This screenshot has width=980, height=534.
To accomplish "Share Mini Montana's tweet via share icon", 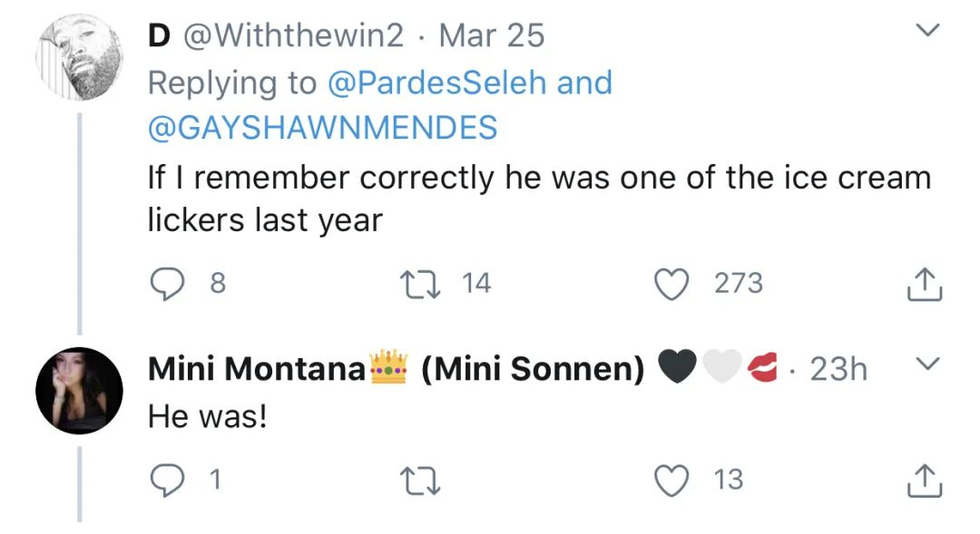I will coord(925,479).
